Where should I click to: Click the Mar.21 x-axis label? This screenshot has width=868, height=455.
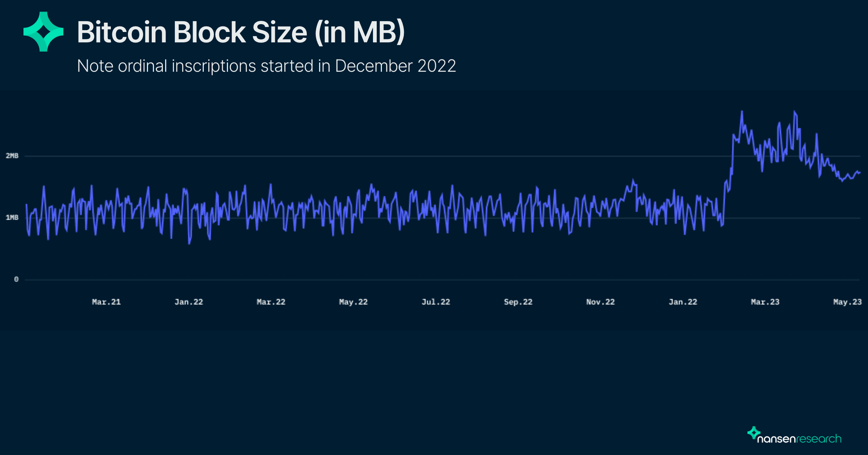click(106, 302)
